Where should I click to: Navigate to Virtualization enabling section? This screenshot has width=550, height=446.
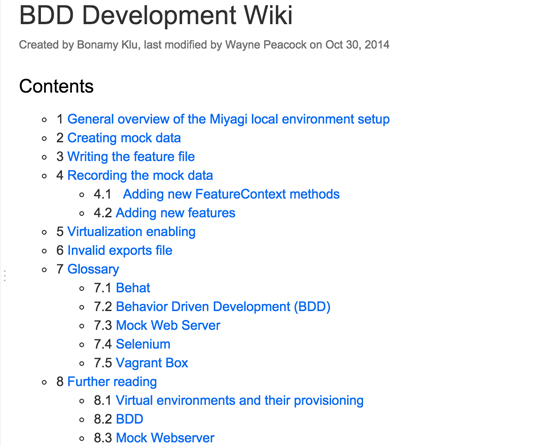pyautogui.click(x=131, y=232)
